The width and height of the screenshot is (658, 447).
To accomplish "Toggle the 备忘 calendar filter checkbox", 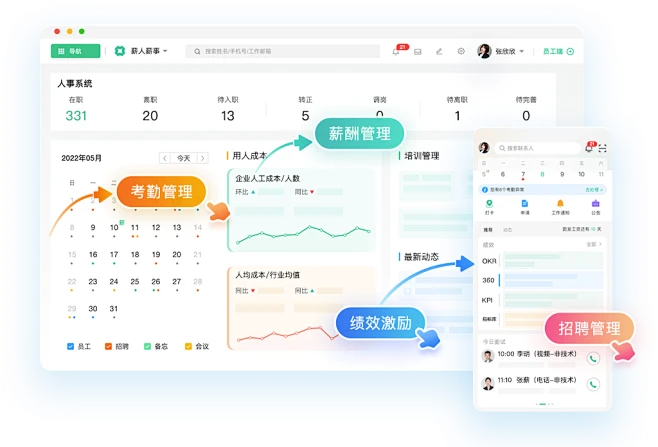I will click(x=147, y=346).
